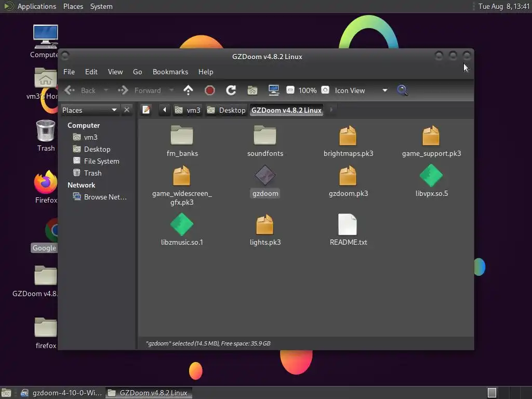Click GZDoom v4.8.2 Linux path button

[x=286, y=110]
